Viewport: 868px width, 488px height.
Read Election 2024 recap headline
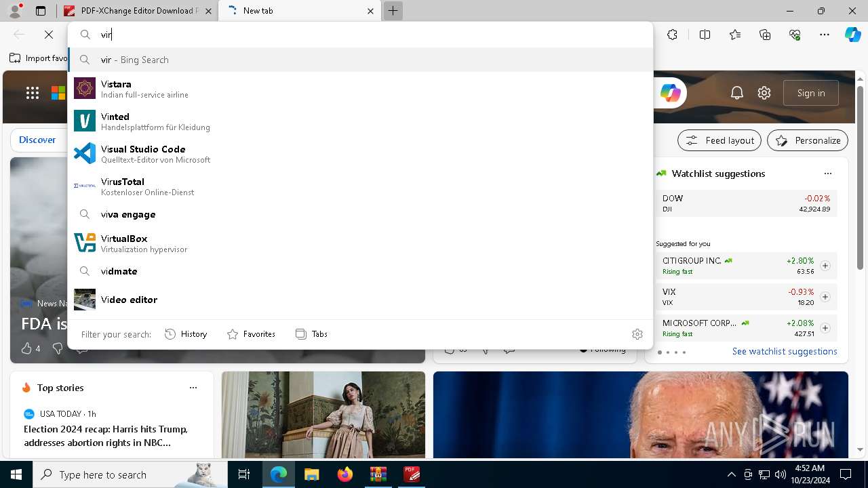coord(106,436)
